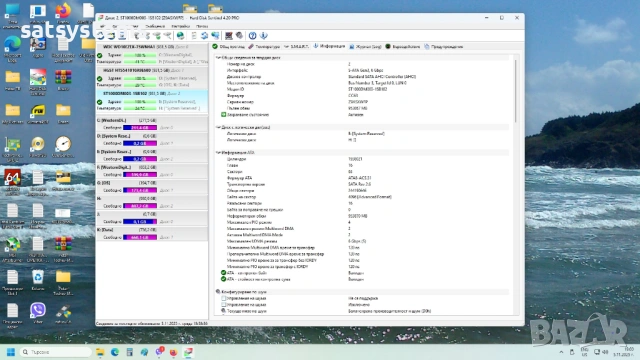
Task: Open the disk performance tab with green icon
Action: point(402,47)
